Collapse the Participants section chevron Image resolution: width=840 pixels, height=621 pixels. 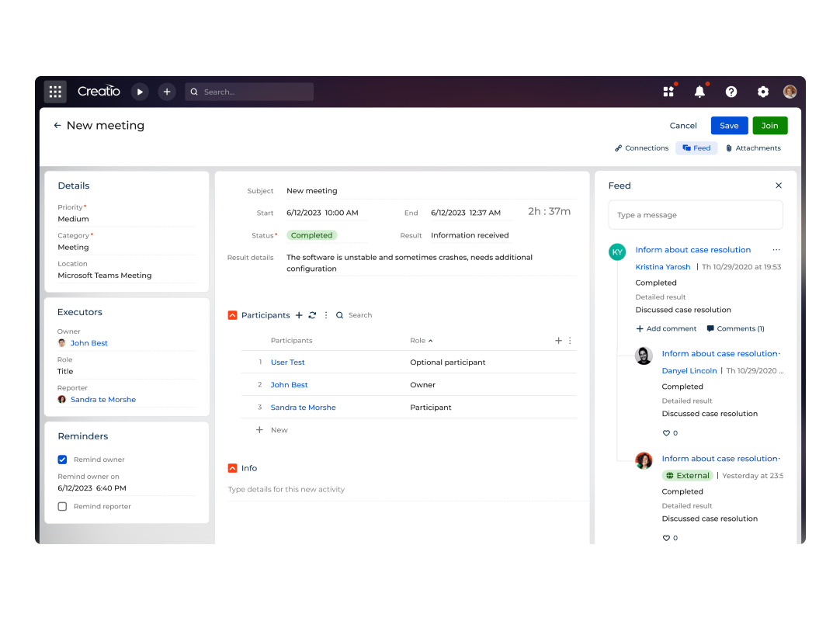click(x=232, y=315)
